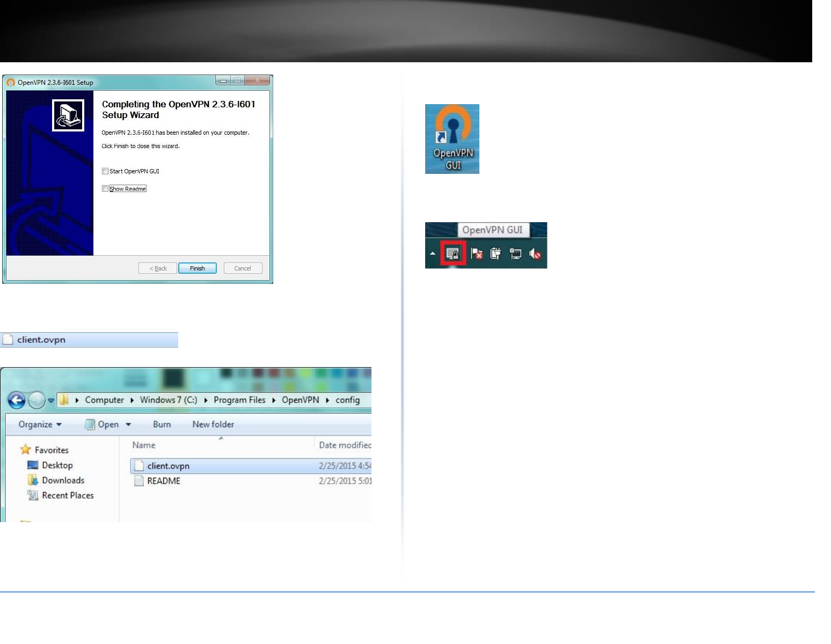Select Recent Places in navigation pane
This screenshot has width=831, height=644.
[68, 495]
